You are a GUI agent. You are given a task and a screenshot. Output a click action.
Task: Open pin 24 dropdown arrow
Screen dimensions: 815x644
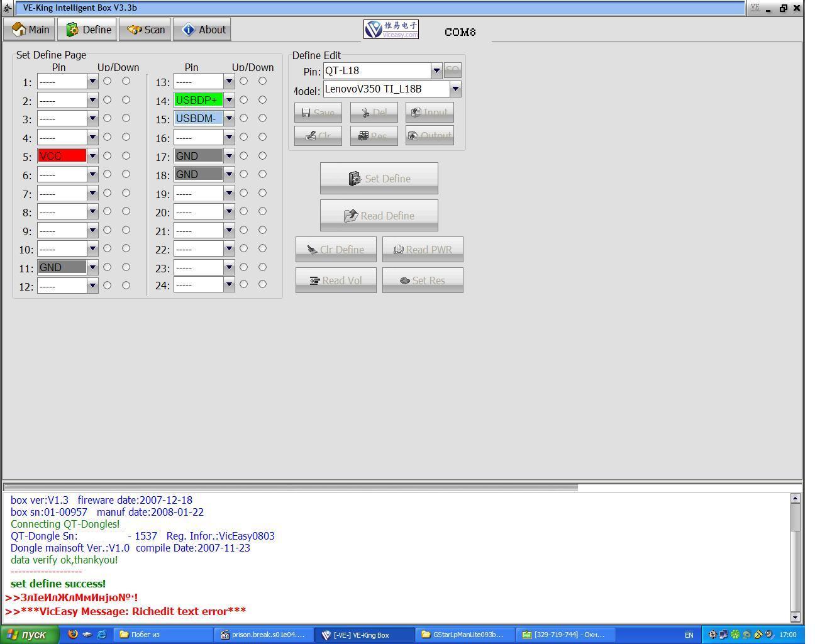(x=229, y=284)
